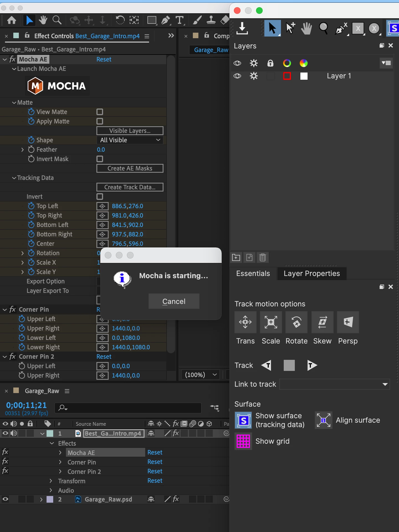Screen dimensions: 399x532
Task: Open the Effect Controls panel menu
Action: tap(147, 36)
